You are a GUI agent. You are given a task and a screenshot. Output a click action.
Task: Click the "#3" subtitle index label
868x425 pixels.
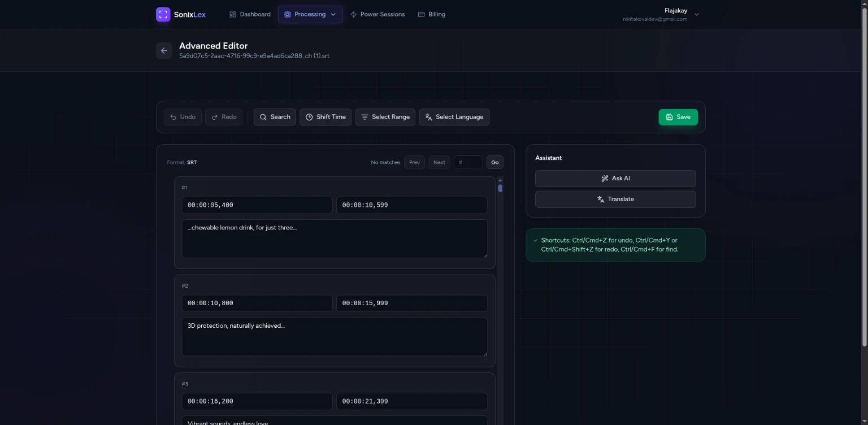point(185,384)
